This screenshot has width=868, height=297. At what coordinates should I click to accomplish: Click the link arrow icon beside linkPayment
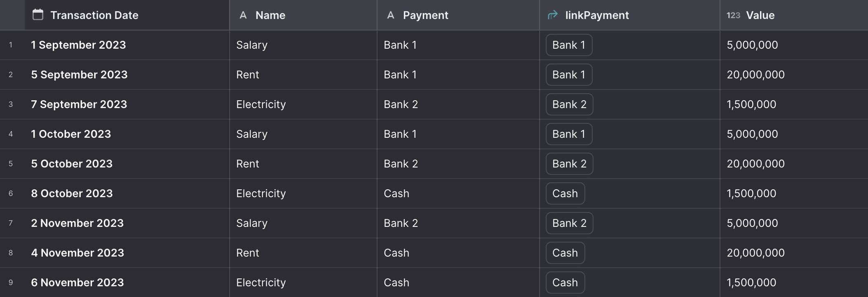tap(552, 15)
